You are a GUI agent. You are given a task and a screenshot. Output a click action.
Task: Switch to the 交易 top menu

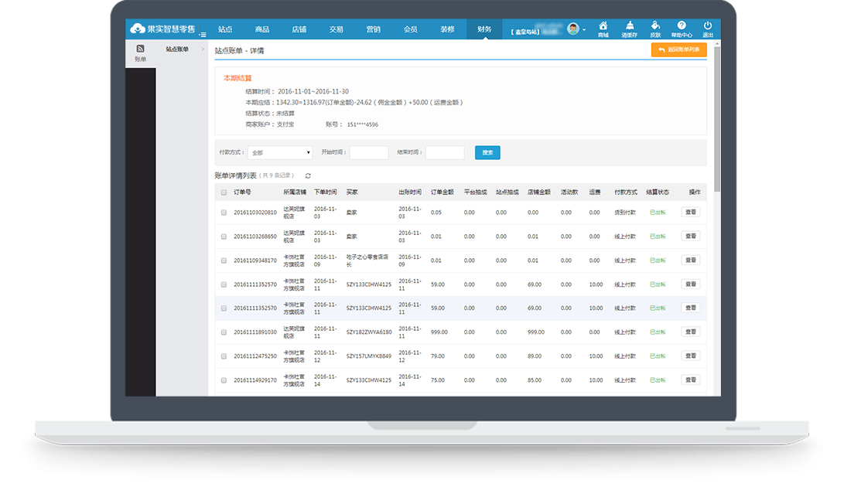pos(336,29)
